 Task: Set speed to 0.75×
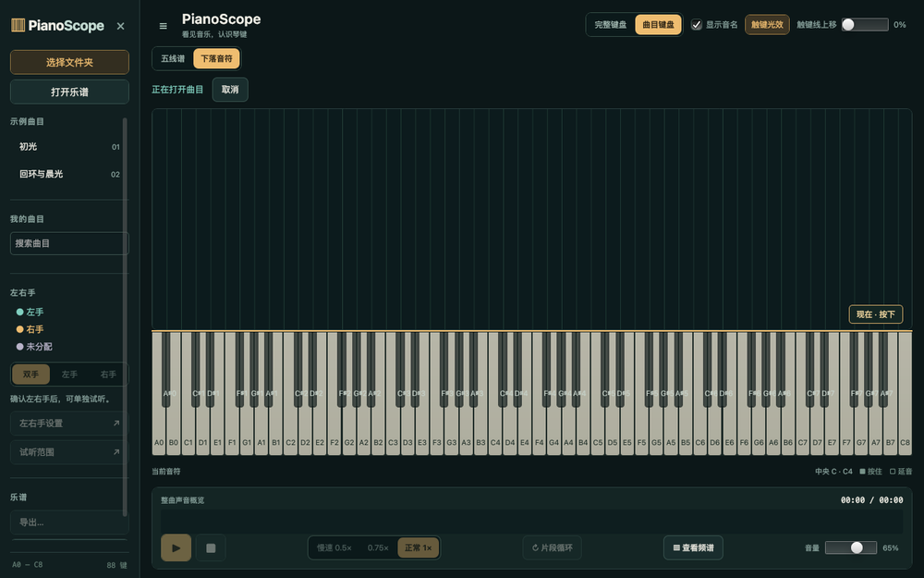(378, 547)
